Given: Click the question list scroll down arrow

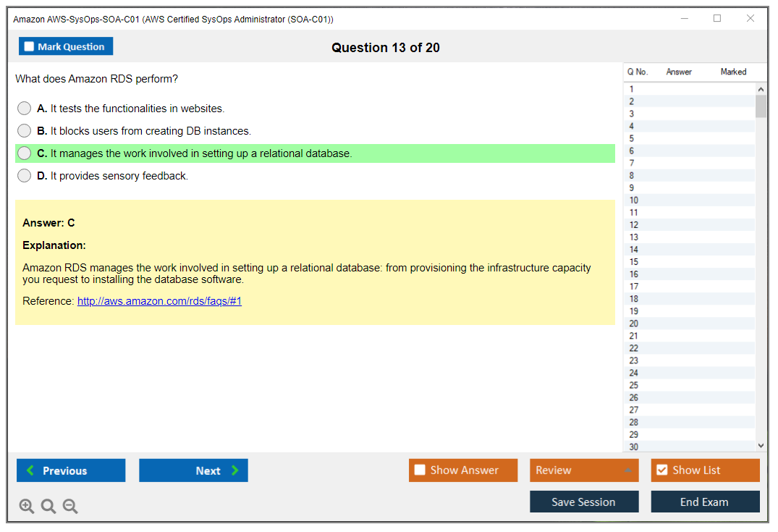Looking at the screenshot, I should click(761, 446).
